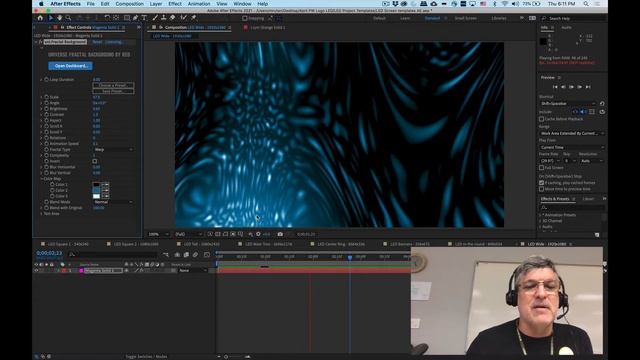Screen dimensions: 640x360
Task: Open the Window menu
Action: click(x=242, y=4)
